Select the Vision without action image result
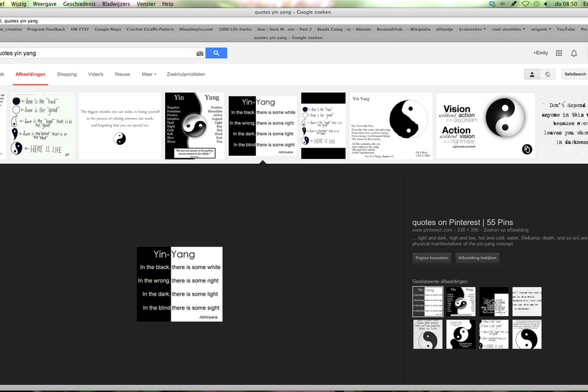 tap(486, 126)
